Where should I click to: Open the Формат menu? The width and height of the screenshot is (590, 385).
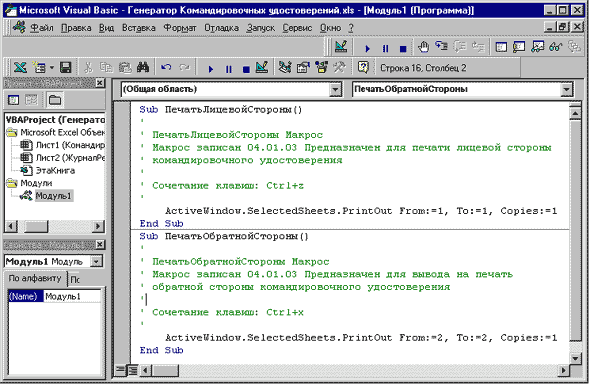[180, 28]
